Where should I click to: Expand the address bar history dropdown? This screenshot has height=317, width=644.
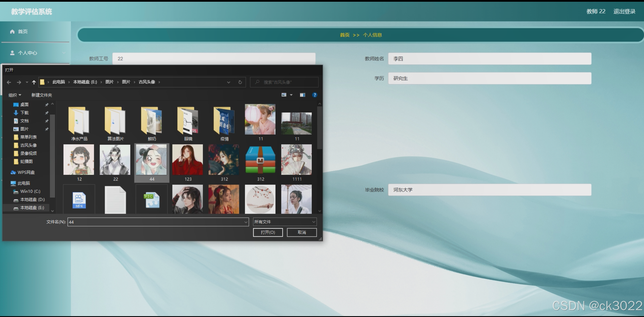coord(228,82)
